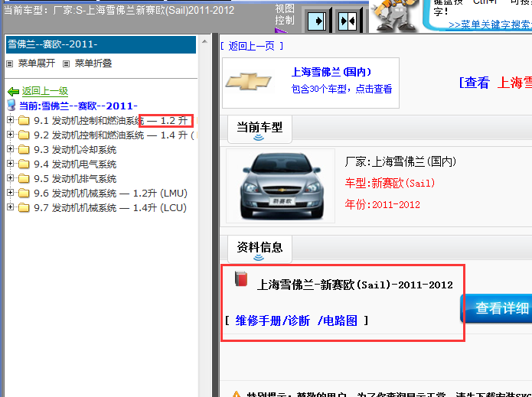Expand 9.1 发动机控制和燃油系统 1.2升 node
Viewport: 532px width, 397px height.
tap(10, 119)
